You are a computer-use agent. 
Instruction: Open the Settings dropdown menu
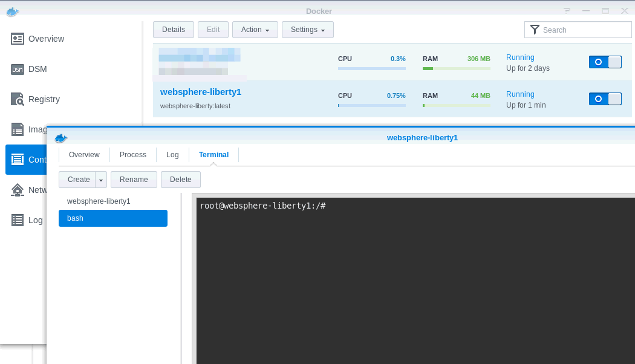[x=307, y=29]
